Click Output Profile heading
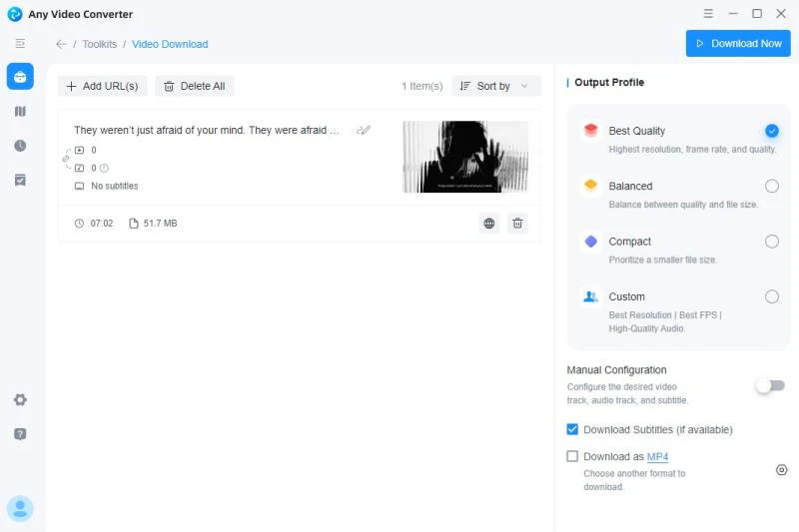The width and height of the screenshot is (799, 532). tap(609, 83)
